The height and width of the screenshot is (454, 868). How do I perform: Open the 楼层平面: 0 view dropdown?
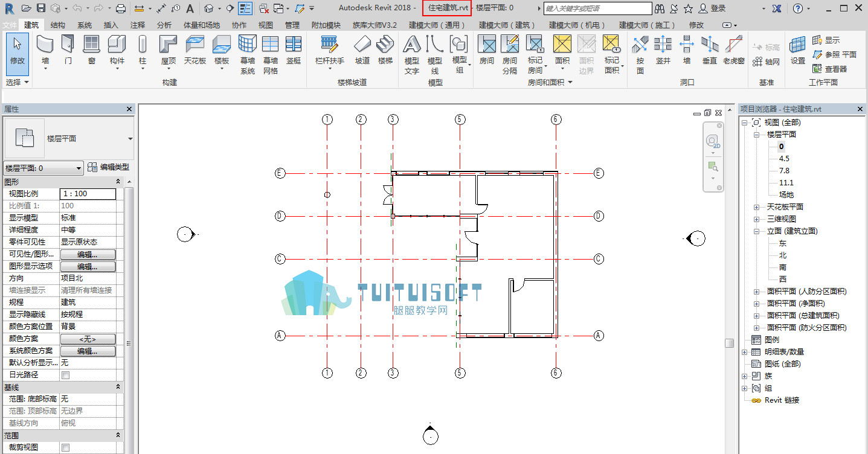click(43, 168)
